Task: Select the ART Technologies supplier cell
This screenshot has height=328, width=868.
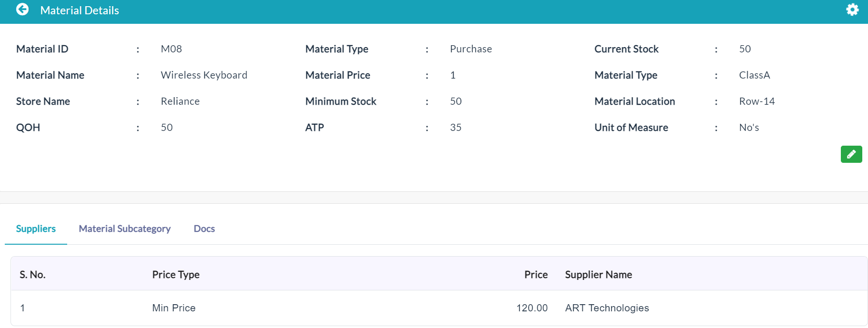Action: pyautogui.click(x=607, y=308)
